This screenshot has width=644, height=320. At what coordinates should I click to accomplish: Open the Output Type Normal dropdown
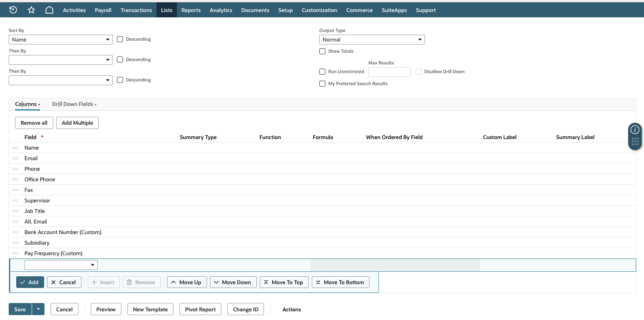pyautogui.click(x=372, y=40)
